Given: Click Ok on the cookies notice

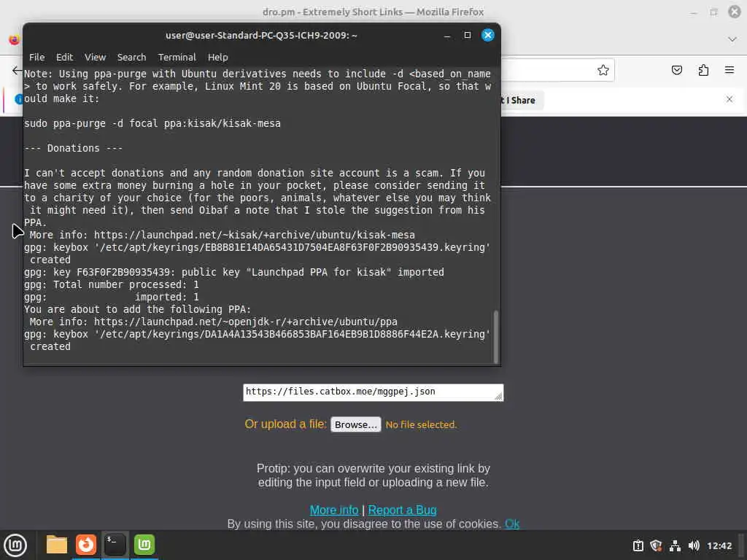Looking at the screenshot, I should [x=512, y=524].
